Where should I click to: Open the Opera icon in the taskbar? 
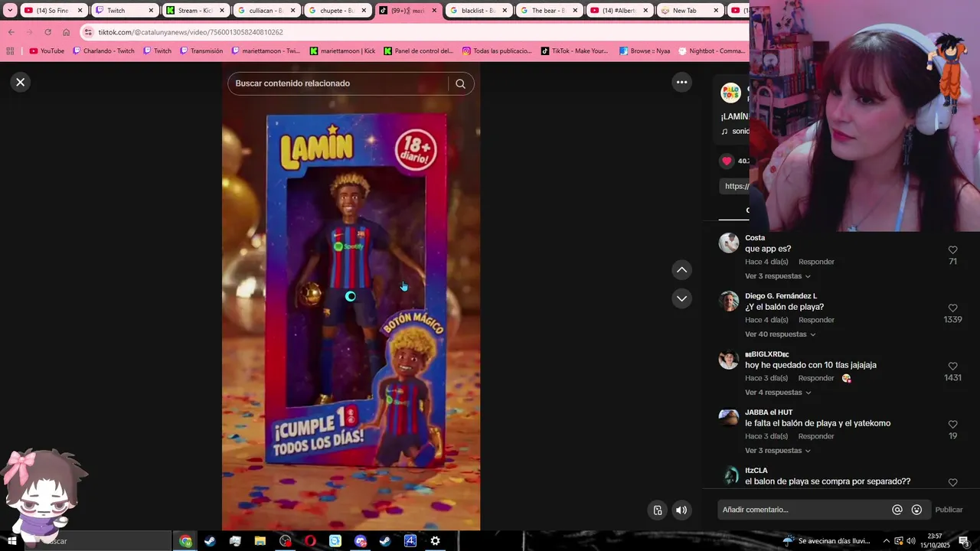(x=310, y=541)
